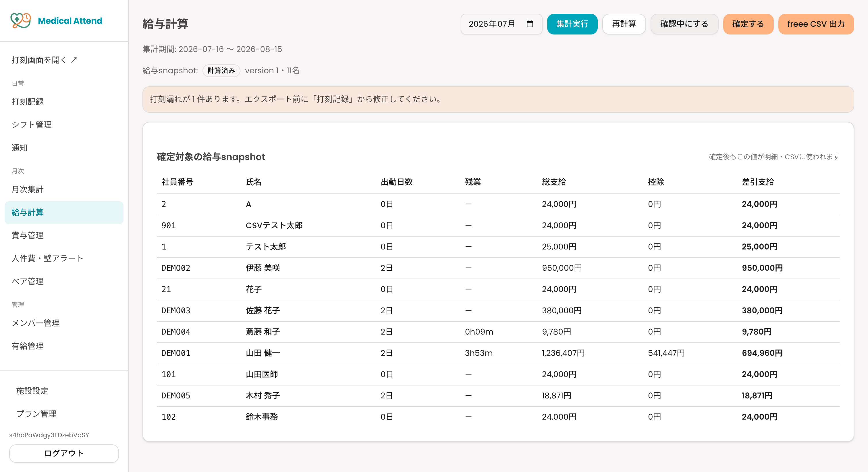
Task: Select 伊藤 美咲 name cell
Action: click(x=263, y=268)
